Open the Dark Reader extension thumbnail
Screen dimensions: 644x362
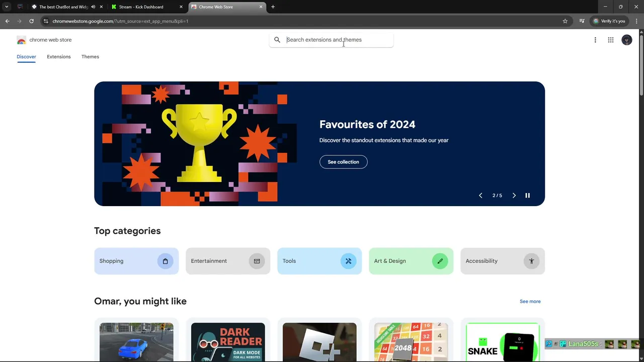[x=228, y=342]
